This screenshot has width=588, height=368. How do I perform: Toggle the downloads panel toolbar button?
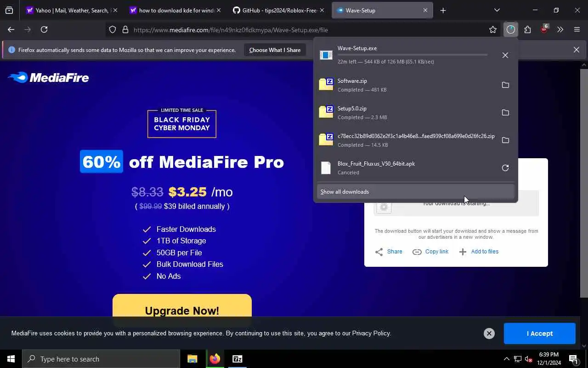[x=511, y=30]
